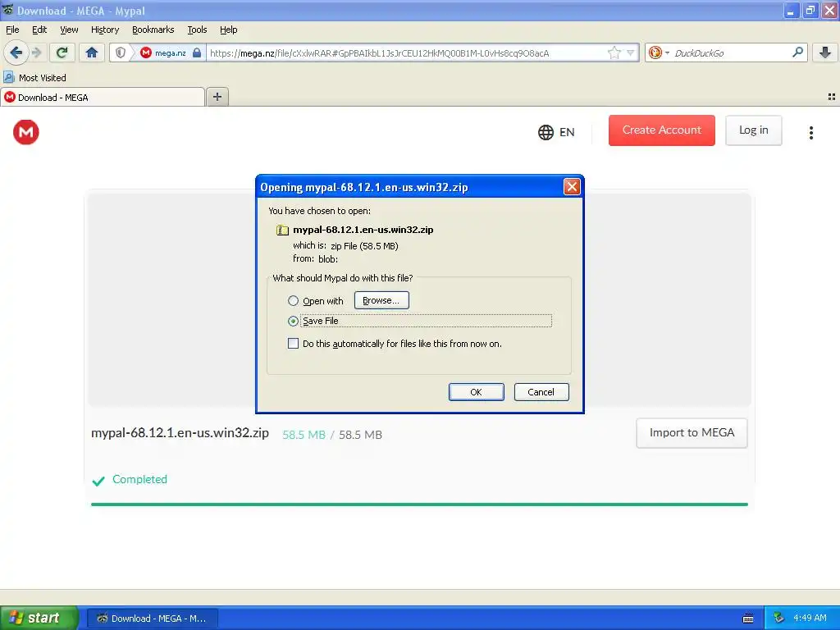Click the forward navigation arrow
The width and height of the screenshot is (840, 630).
36,52
